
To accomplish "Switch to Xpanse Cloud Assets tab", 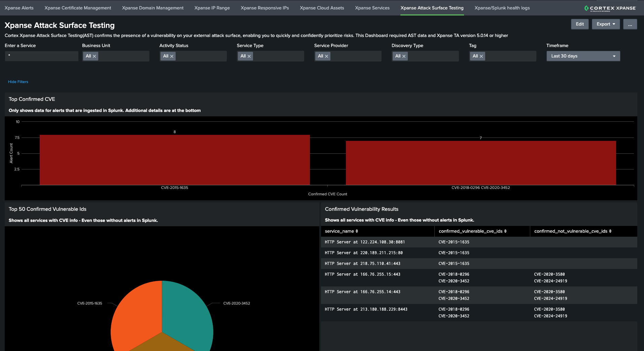I will click(x=322, y=8).
